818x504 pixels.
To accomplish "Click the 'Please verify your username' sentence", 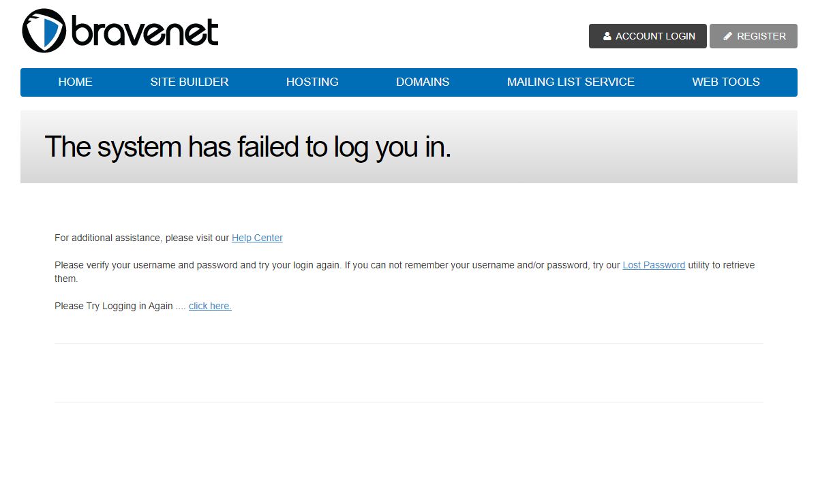I will [198, 265].
